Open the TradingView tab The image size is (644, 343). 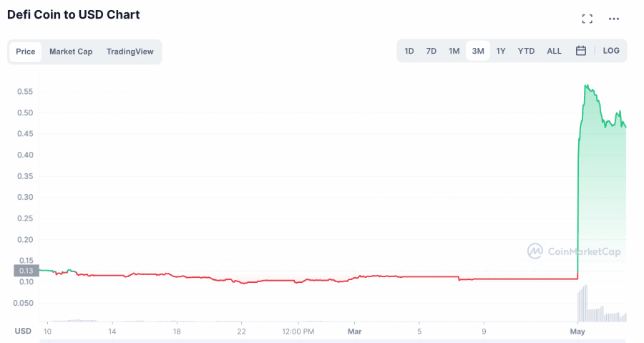click(x=130, y=52)
